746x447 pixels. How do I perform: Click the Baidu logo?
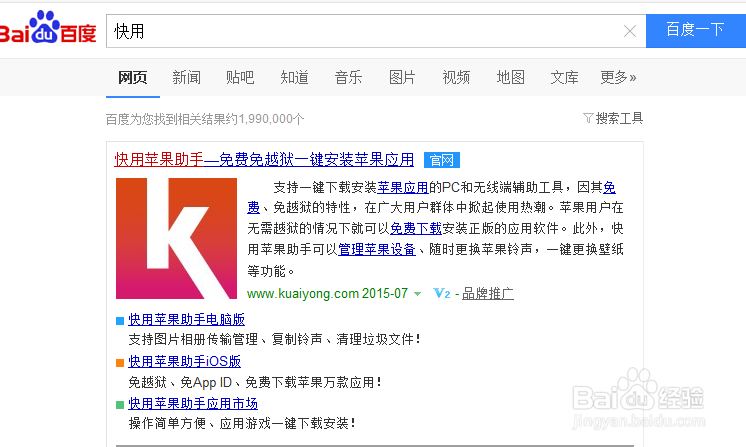(x=48, y=28)
